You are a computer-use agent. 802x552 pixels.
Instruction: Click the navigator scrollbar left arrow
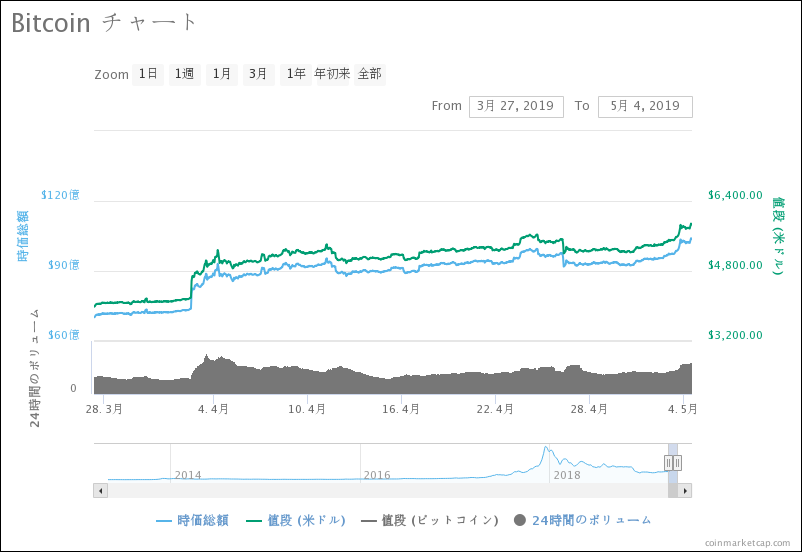click(100, 491)
